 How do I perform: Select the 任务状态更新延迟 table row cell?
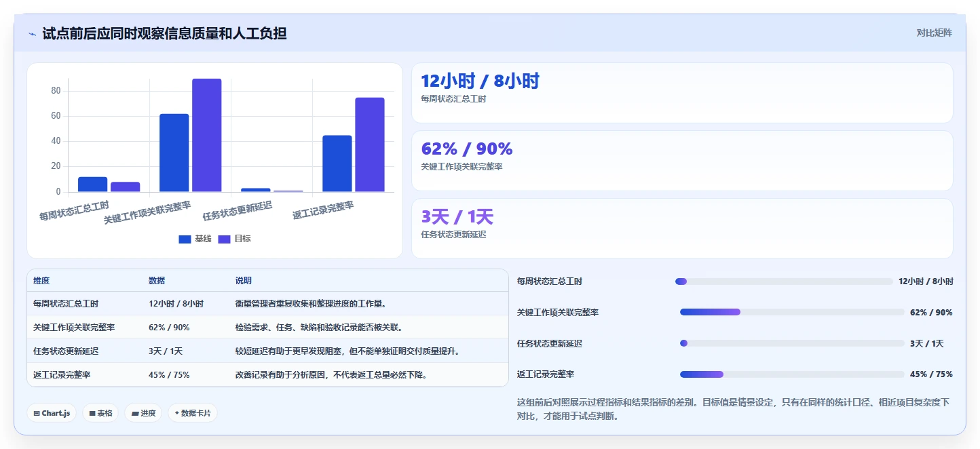[66, 351]
